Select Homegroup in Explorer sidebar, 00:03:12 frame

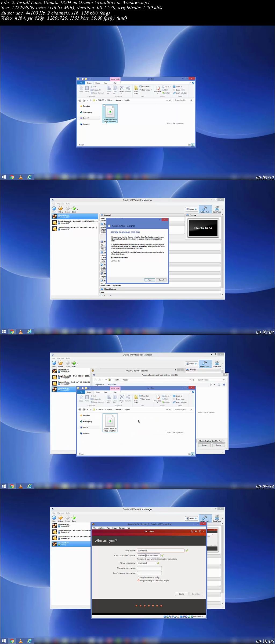pos(86,112)
